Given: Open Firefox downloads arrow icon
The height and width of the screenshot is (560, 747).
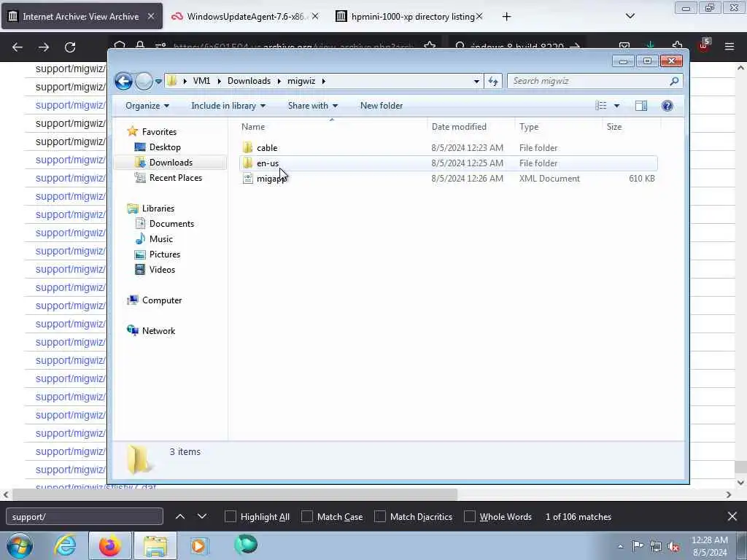Looking at the screenshot, I should tap(650, 45).
